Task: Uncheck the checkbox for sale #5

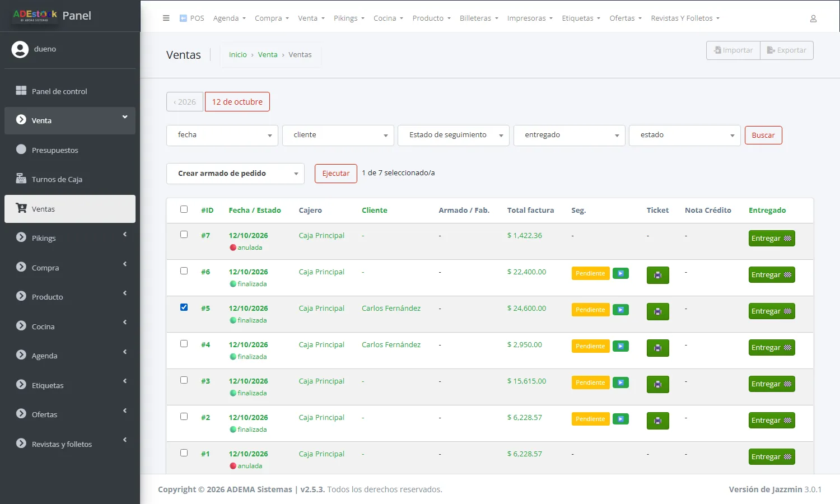Action: click(184, 307)
